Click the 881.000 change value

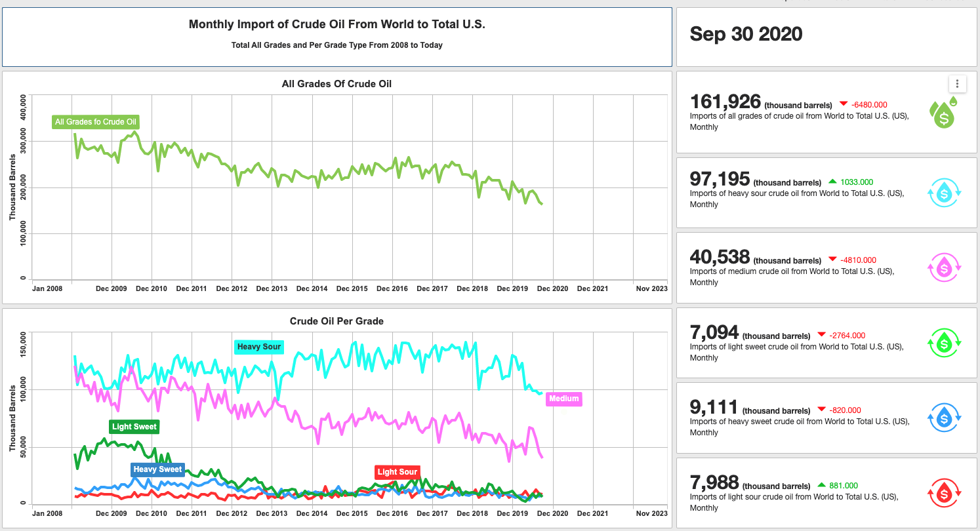coord(844,485)
